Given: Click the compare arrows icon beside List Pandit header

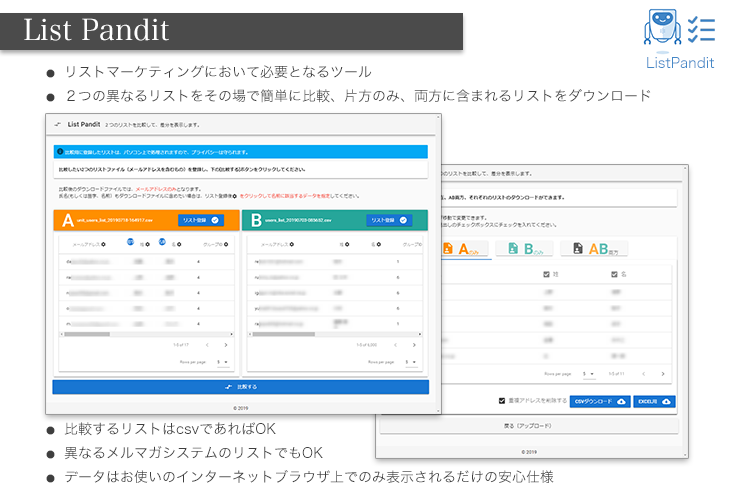Looking at the screenshot, I should click(x=58, y=125).
